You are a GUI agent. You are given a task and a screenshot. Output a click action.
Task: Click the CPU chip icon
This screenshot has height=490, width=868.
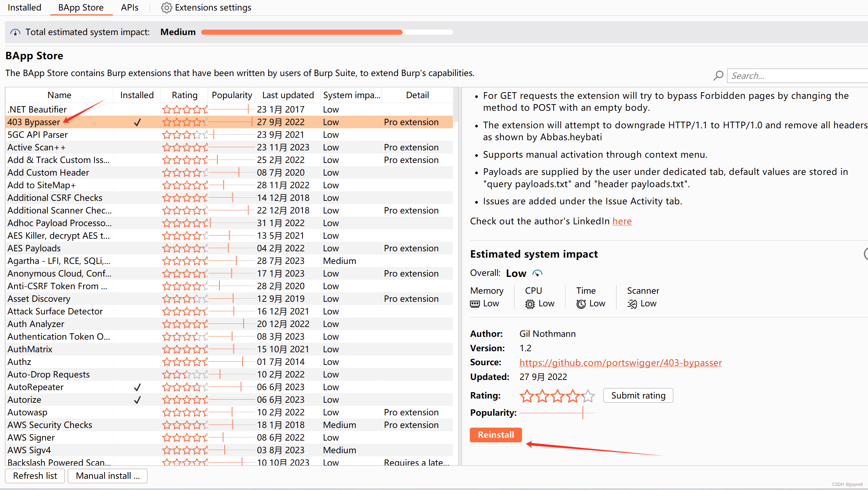tap(530, 304)
